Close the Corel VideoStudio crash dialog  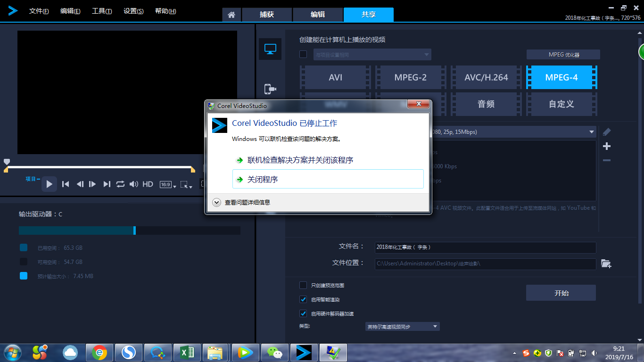coord(418,105)
